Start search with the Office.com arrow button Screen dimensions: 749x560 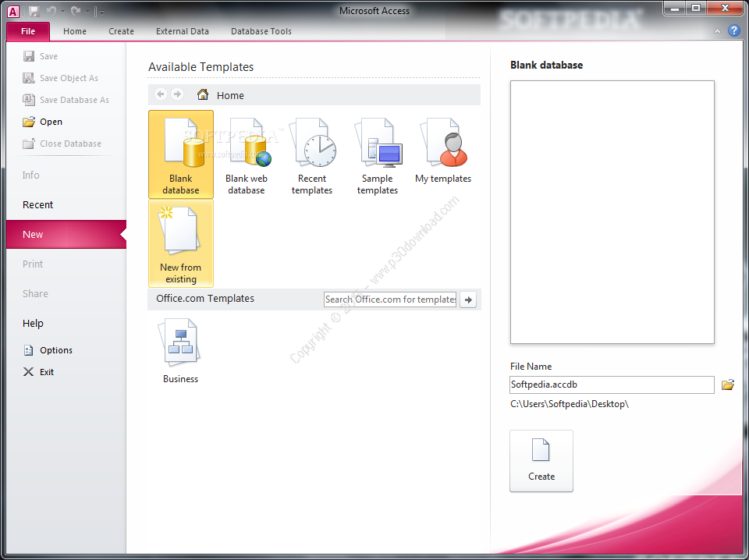tap(468, 299)
